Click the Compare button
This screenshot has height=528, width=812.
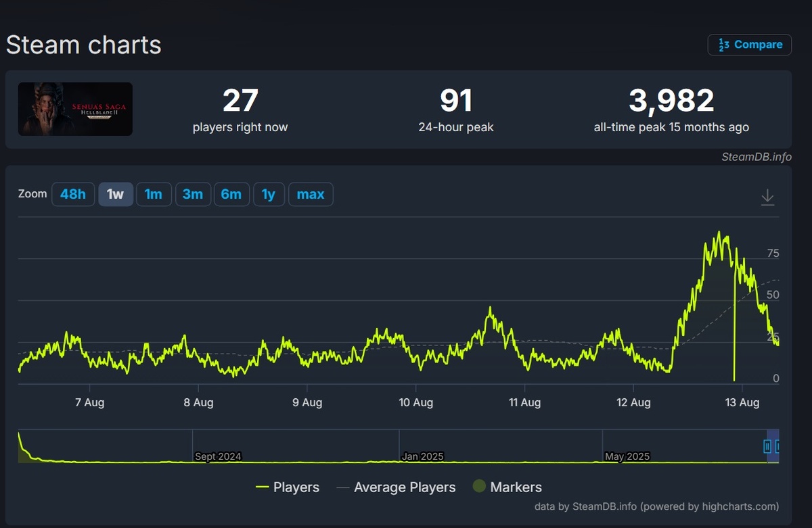tap(750, 45)
